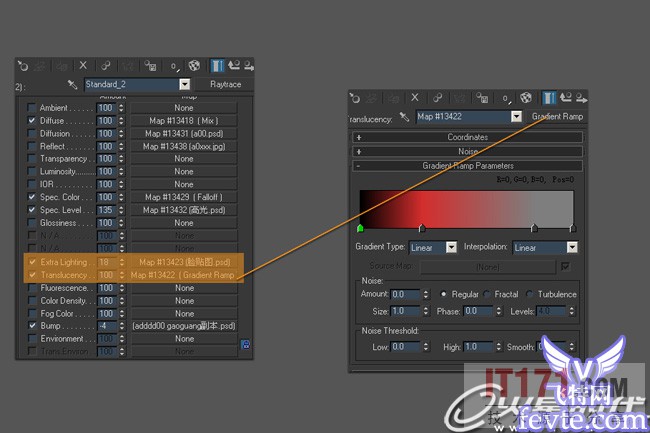650x433 pixels.
Task: Click the eyedropper beside Map #13422
Action: pyautogui.click(x=406, y=117)
